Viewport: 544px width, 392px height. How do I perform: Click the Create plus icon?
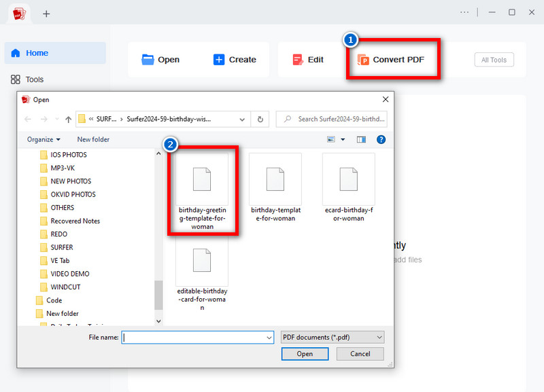(218, 60)
